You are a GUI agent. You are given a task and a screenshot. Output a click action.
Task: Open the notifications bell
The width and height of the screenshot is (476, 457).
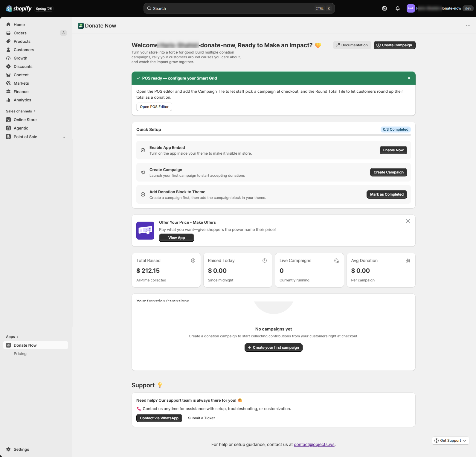(398, 8)
